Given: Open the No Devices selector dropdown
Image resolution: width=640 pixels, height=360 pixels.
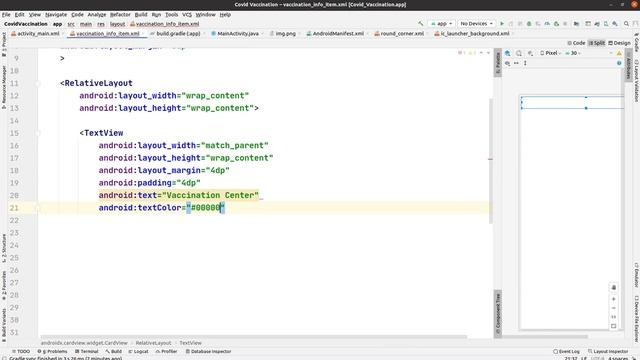Looking at the screenshot, I should point(476,24).
